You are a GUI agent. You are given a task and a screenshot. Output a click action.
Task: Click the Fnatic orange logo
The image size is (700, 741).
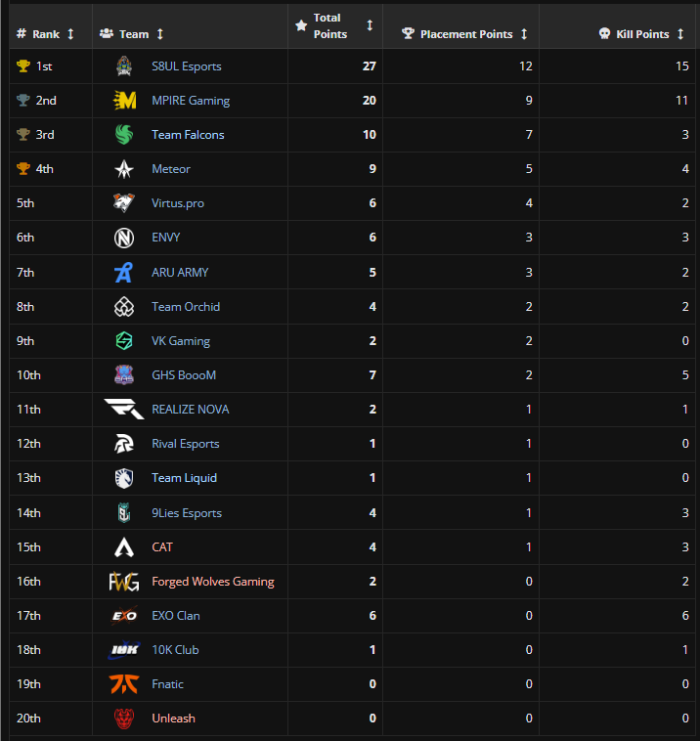click(124, 684)
